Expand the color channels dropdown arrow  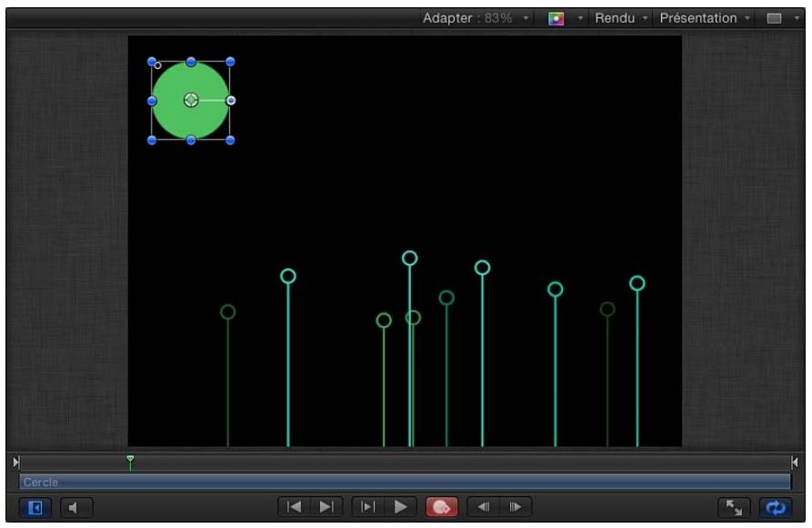pyautogui.click(x=580, y=19)
